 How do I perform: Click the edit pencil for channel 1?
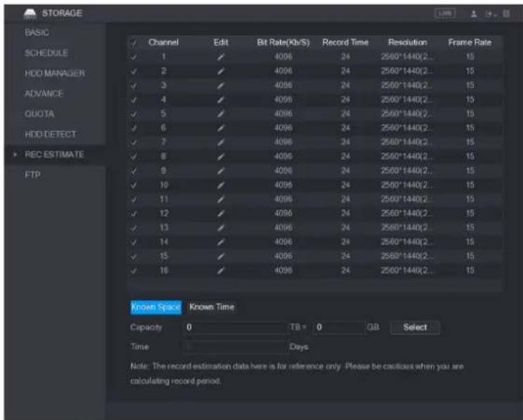coord(220,57)
